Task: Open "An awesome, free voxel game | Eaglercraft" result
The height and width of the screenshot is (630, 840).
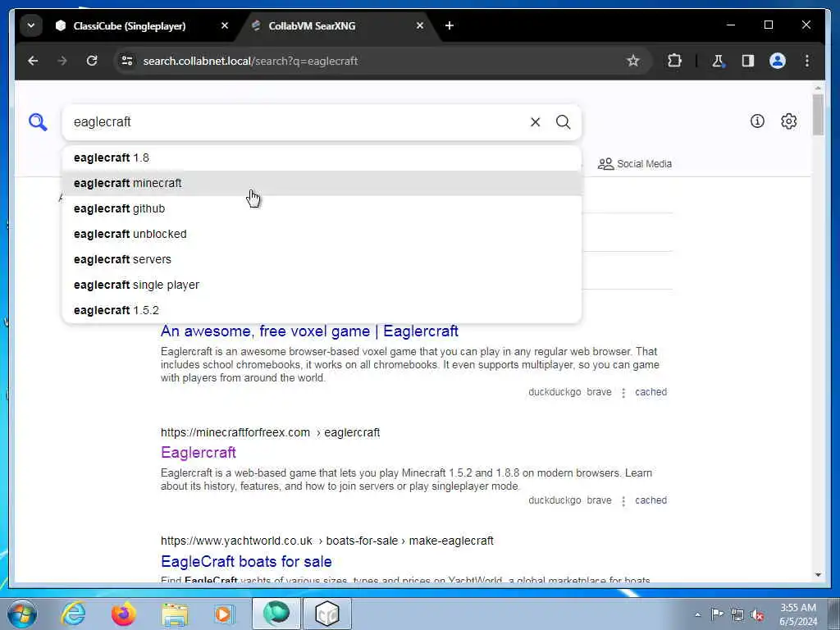Action: (x=309, y=331)
